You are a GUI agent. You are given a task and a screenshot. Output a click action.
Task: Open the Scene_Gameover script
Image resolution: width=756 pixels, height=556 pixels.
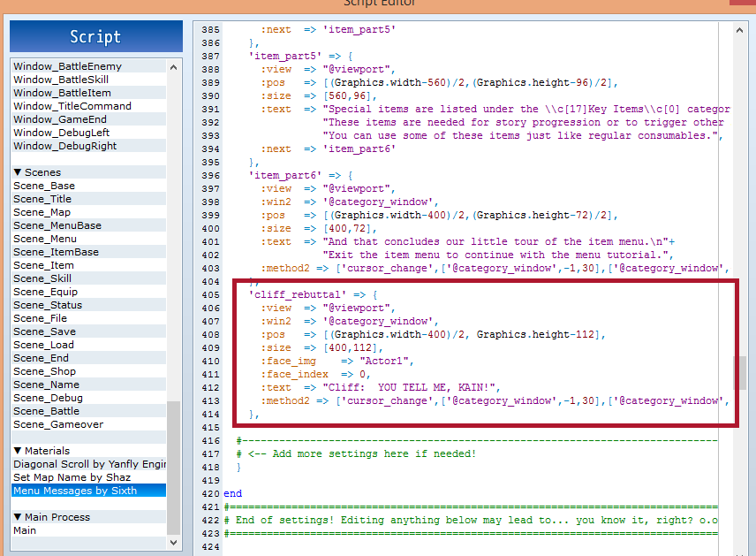[x=88, y=424]
